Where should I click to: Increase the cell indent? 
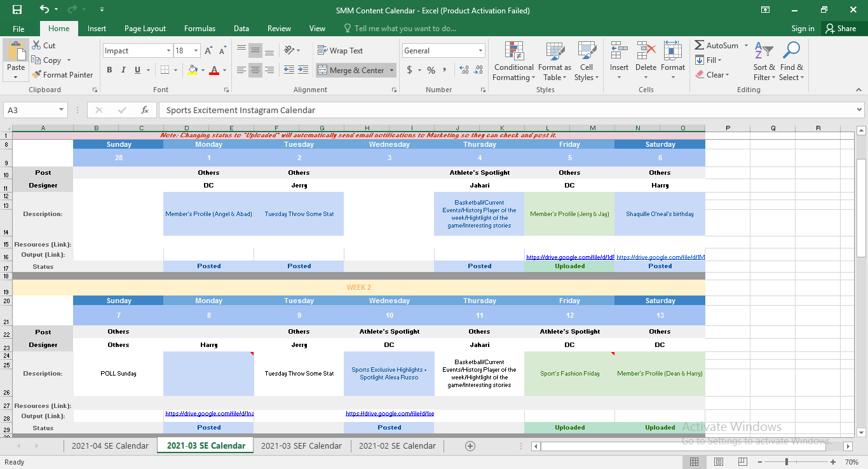tap(303, 70)
